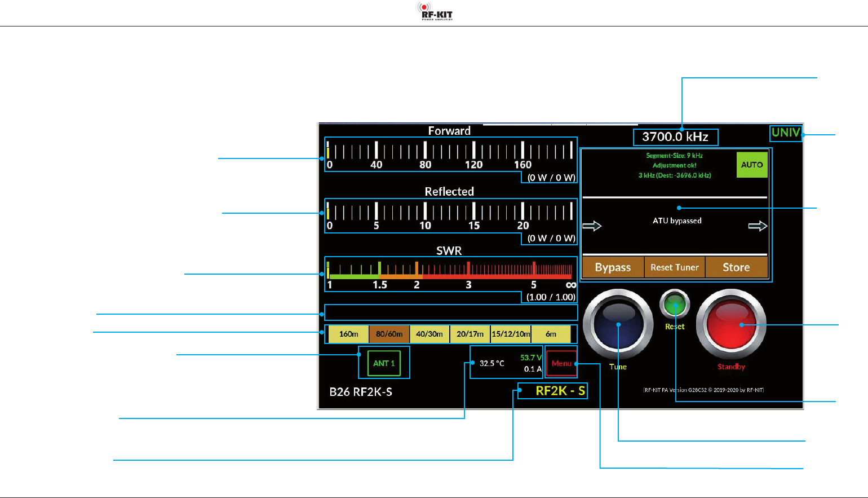The height and width of the screenshot is (498, 868).
Task: Click the Store button
Action: coord(736,267)
